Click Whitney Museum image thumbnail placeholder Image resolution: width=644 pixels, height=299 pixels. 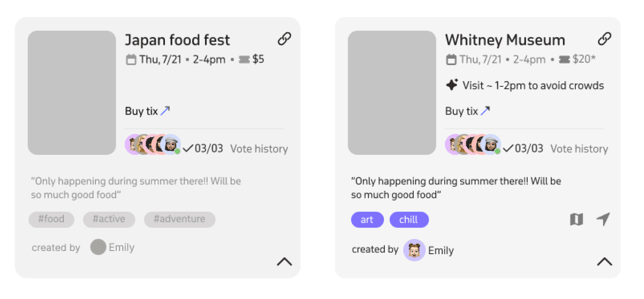click(392, 93)
